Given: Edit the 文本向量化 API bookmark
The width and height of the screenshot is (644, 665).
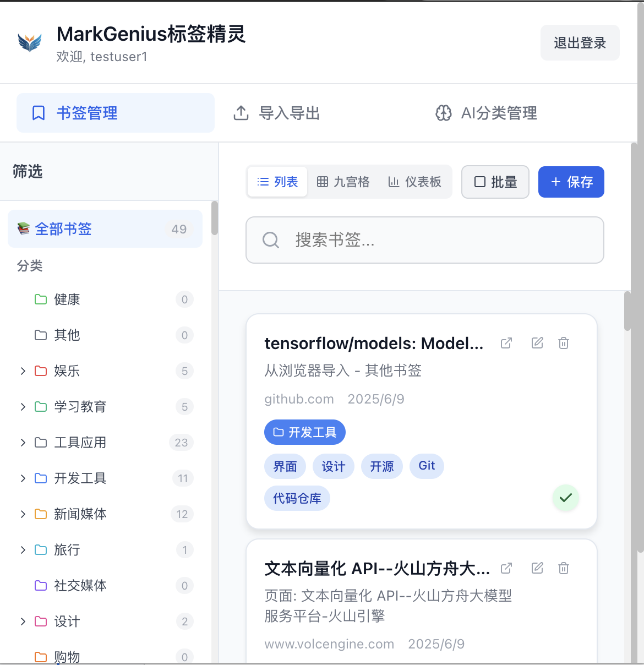Looking at the screenshot, I should pos(537,568).
